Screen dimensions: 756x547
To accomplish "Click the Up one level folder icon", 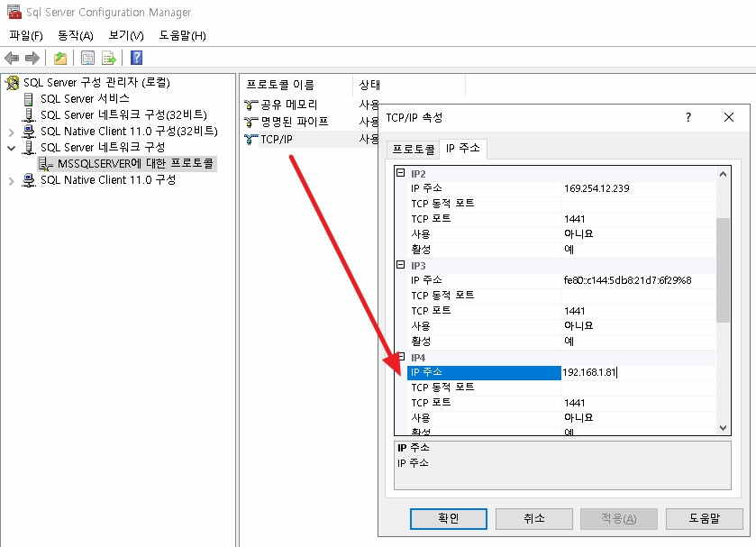I will tap(60, 59).
